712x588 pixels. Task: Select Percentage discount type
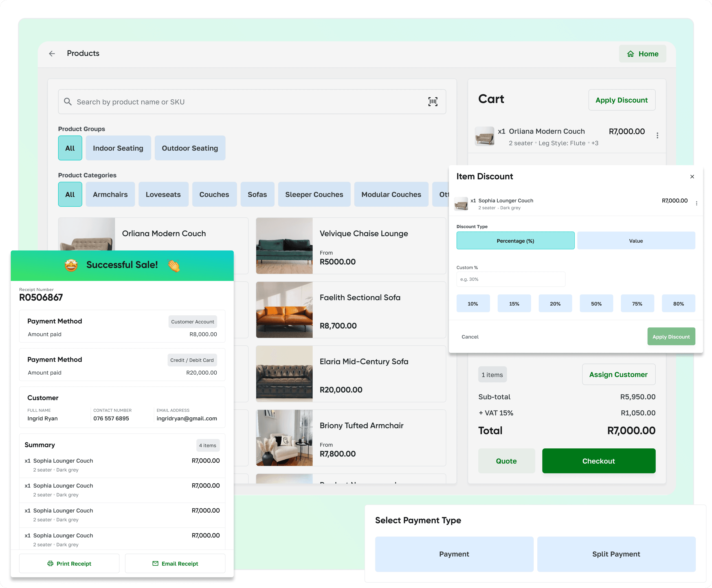pos(515,241)
